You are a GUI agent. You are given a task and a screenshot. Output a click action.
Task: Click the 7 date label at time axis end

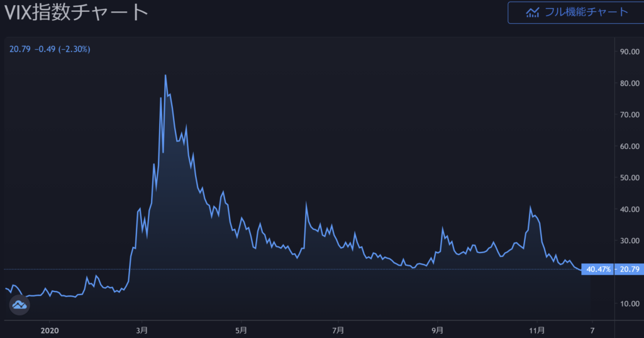(592, 329)
